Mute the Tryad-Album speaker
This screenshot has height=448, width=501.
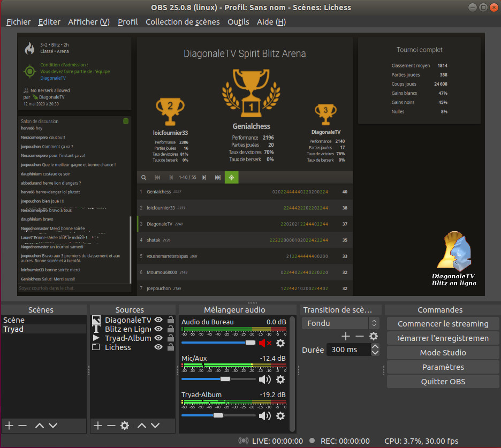265,416
